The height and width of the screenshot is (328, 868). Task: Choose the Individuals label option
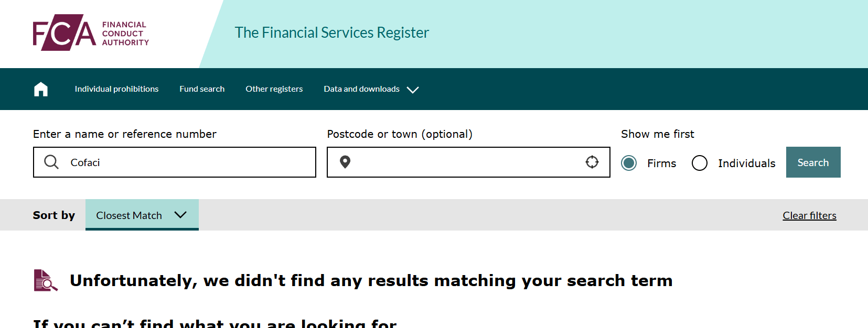click(747, 163)
